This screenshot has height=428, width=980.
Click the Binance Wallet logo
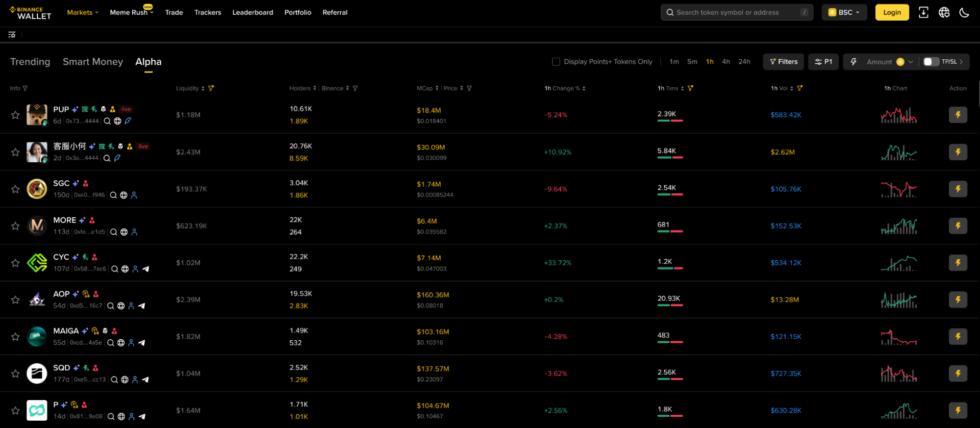click(x=30, y=13)
